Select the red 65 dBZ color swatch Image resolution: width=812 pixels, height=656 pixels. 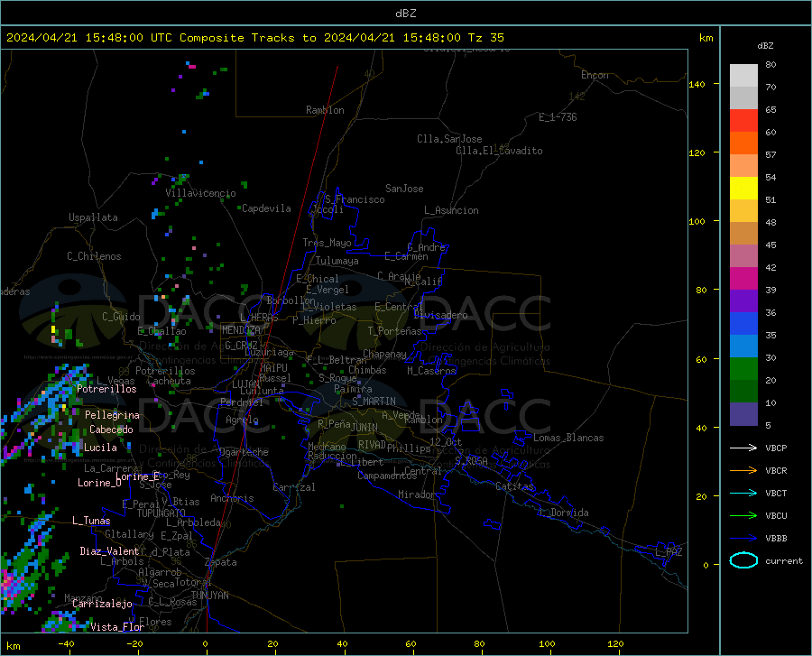point(743,120)
